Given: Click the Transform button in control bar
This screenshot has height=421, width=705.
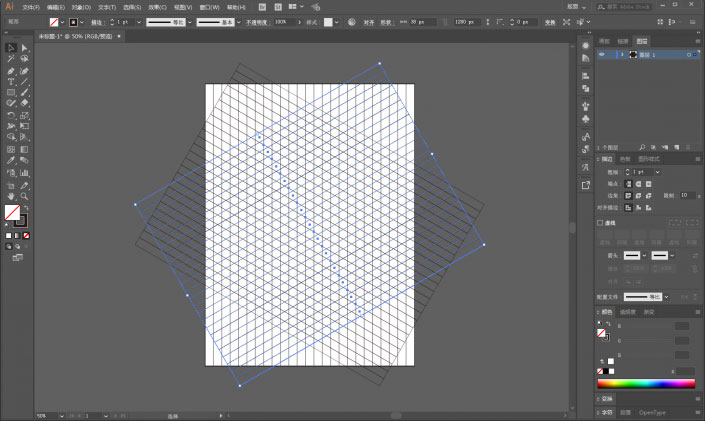Looking at the screenshot, I should (550, 22).
